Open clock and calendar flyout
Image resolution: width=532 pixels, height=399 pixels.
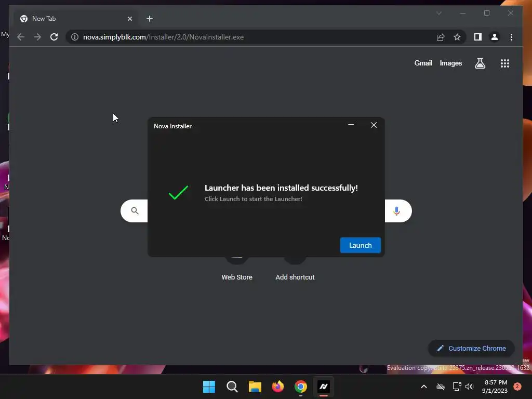click(x=495, y=387)
